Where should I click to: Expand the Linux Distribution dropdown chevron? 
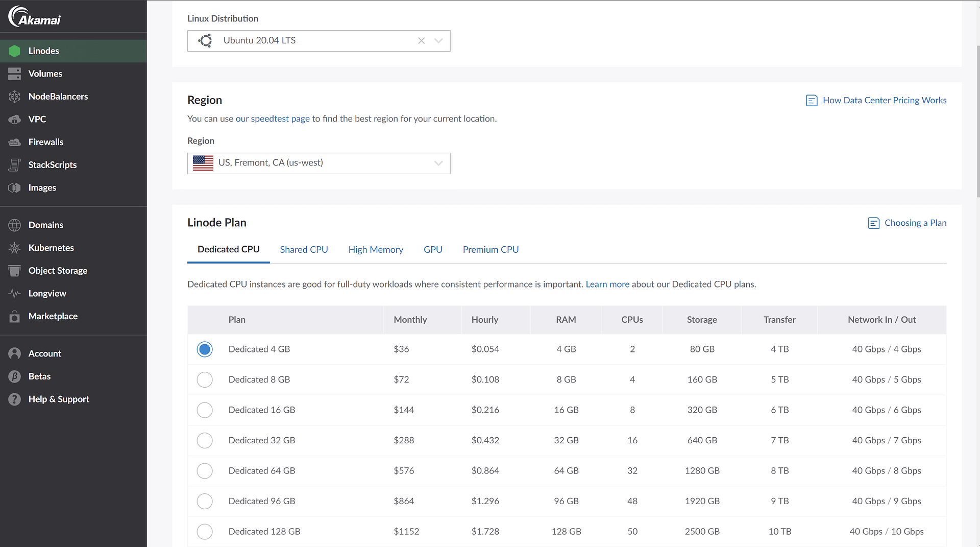[x=438, y=41]
